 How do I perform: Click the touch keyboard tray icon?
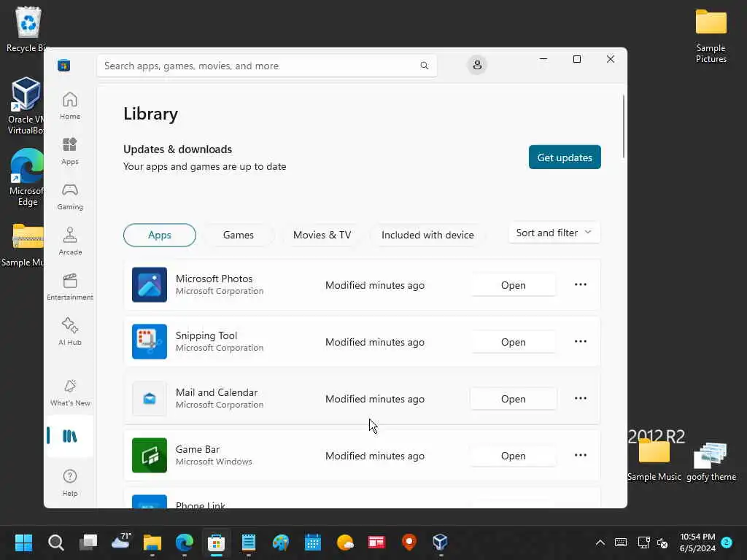[x=621, y=542]
